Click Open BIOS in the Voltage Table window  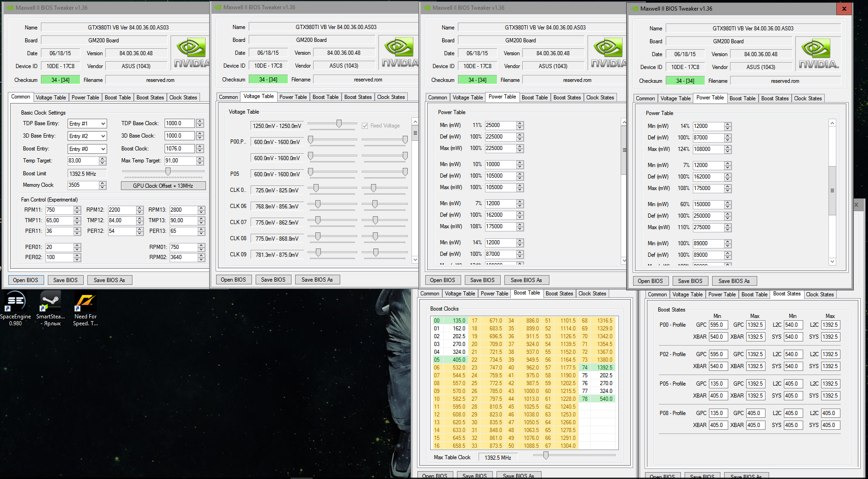pyautogui.click(x=234, y=280)
